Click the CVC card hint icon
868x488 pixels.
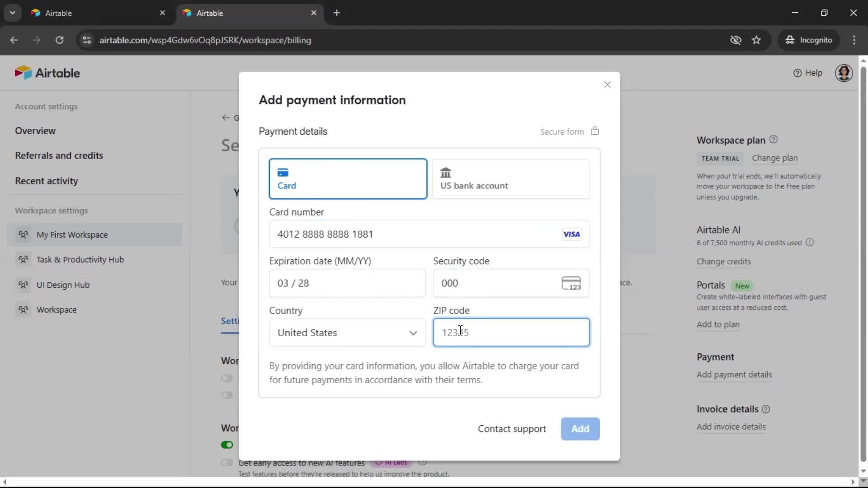(x=571, y=283)
